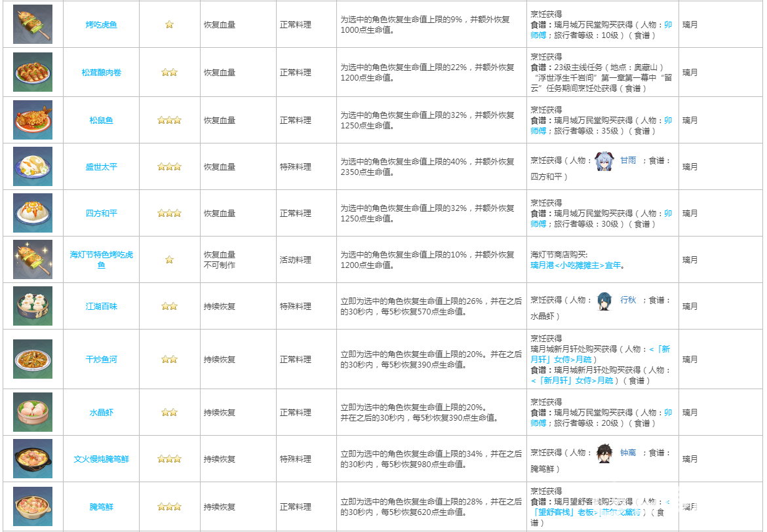Open the 松茸酿肉卷 dish thumbnail
This screenshot has height=532, width=767.
tap(33, 72)
